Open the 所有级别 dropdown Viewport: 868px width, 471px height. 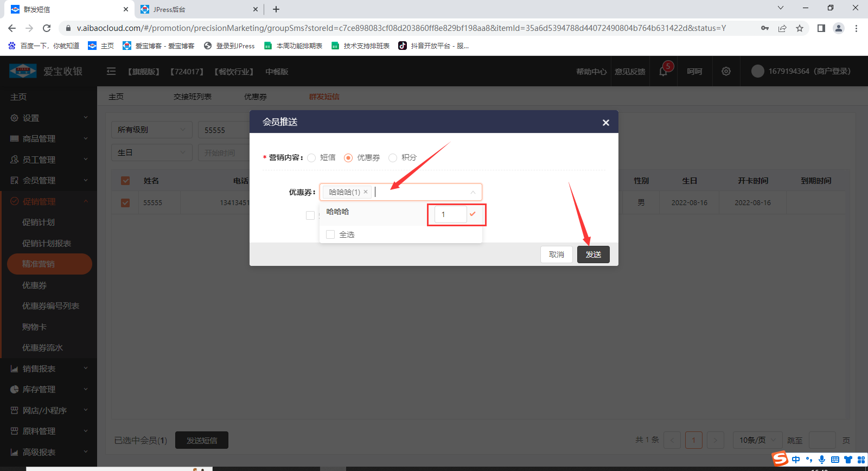pyautogui.click(x=152, y=130)
